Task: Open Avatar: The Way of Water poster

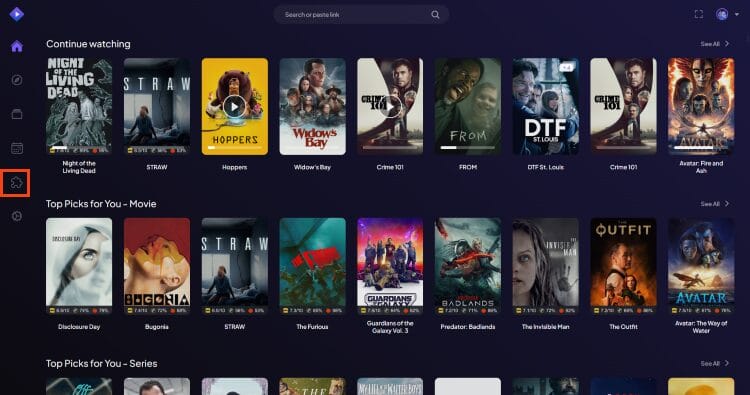Action: [x=701, y=266]
